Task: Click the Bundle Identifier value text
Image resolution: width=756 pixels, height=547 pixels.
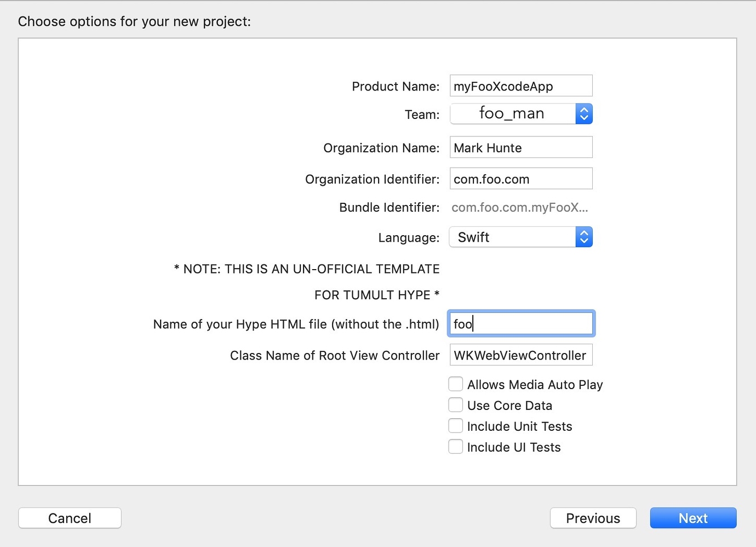Action: (x=519, y=208)
